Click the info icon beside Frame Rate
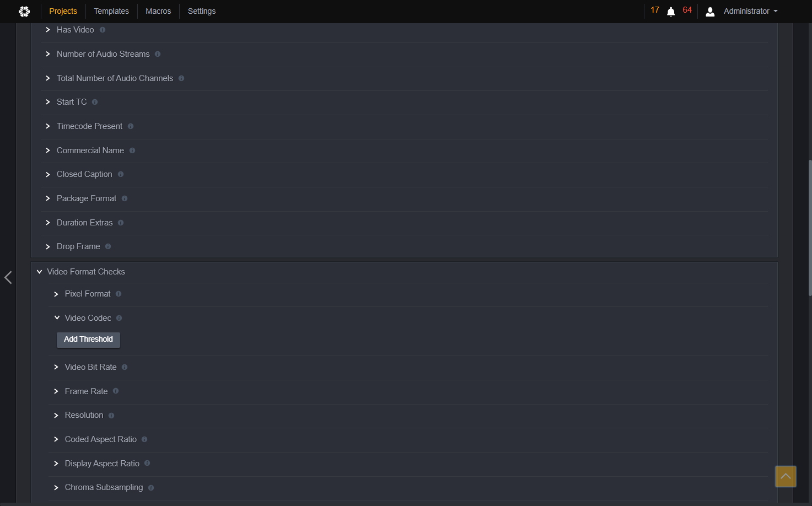The width and height of the screenshot is (812, 506). pos(116,391)
